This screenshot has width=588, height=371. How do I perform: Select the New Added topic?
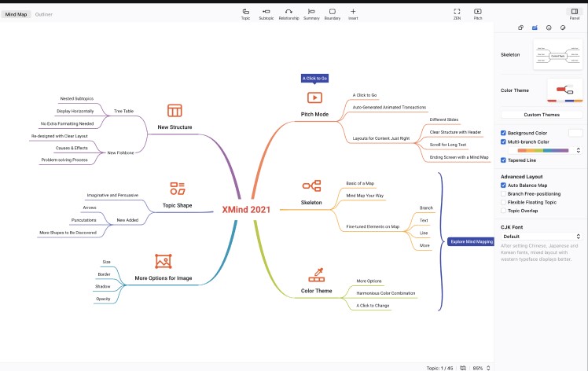(x=127, y=220)
